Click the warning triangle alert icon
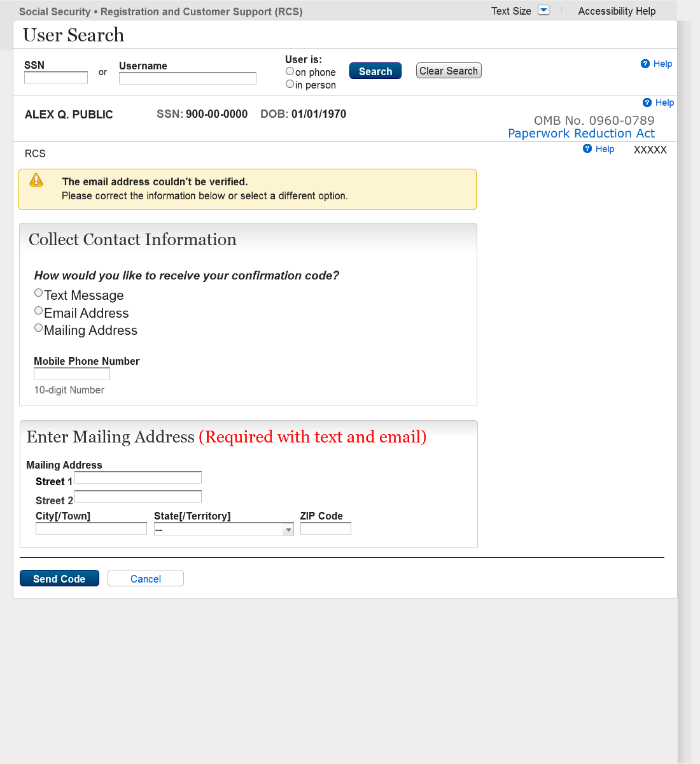The width and height of the screenshot is (700, 764). click(37, 180)
